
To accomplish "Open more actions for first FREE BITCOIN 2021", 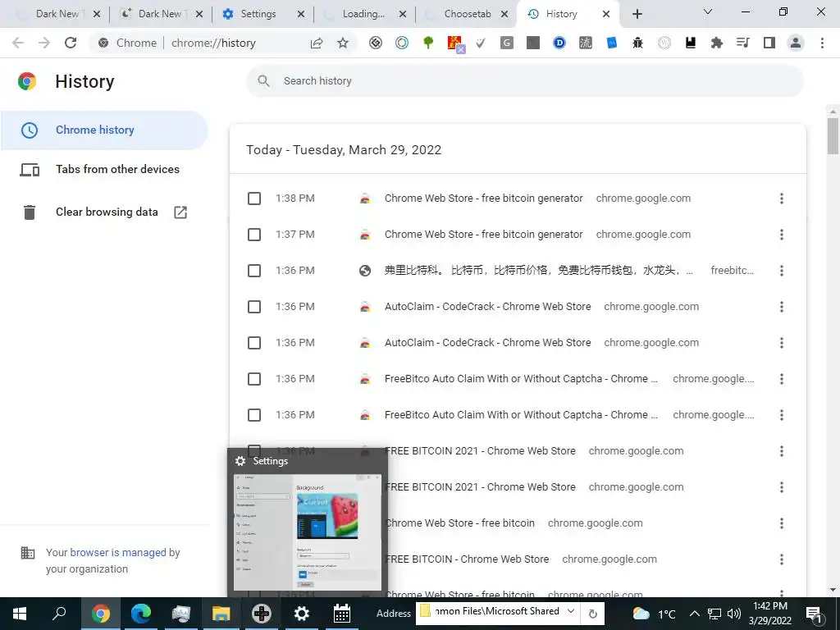I will click(782, 451).
